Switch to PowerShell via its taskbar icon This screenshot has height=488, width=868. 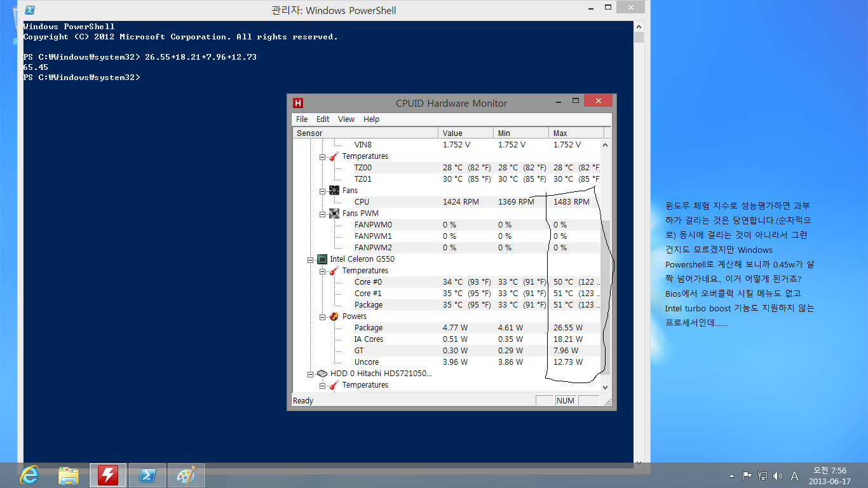click(147, 475)
